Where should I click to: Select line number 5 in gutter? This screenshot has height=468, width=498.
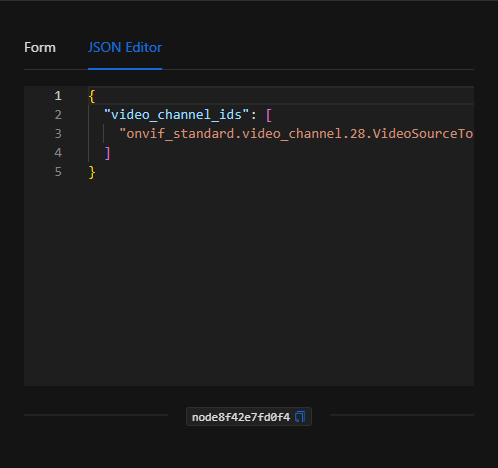(x=58, y=172)
